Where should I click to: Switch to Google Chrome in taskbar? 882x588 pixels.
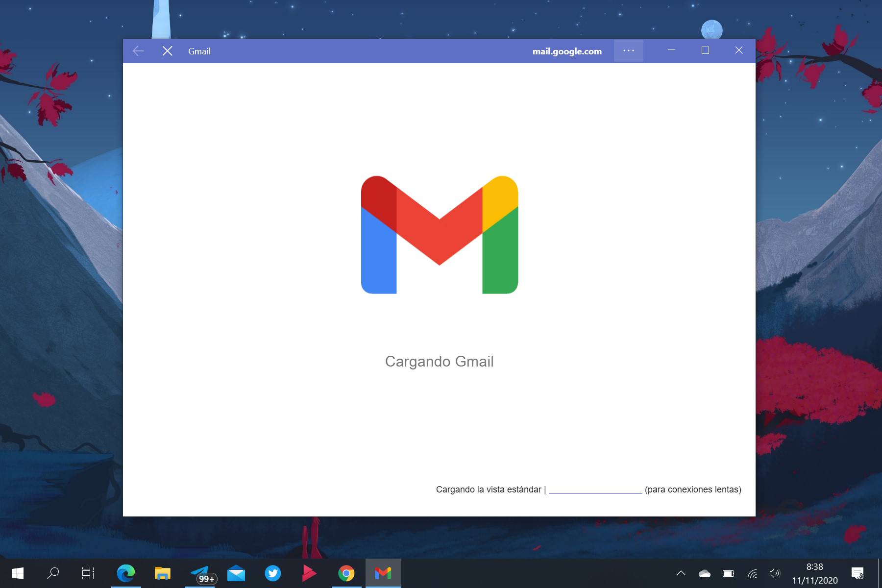click(346, 573)
